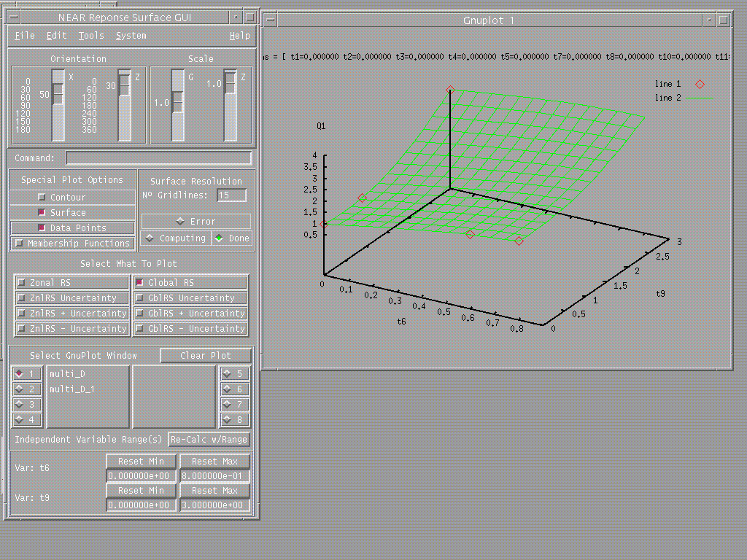Select GnuPlot window 6
The image size is (747, 560).
click(x=235, y=389)
